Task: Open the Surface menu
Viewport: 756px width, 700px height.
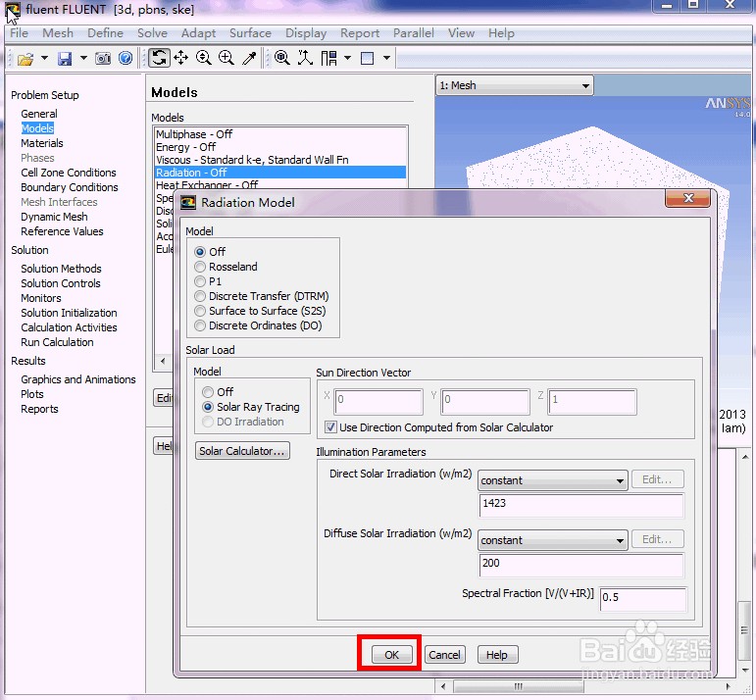Action: [x=251, y=33]
